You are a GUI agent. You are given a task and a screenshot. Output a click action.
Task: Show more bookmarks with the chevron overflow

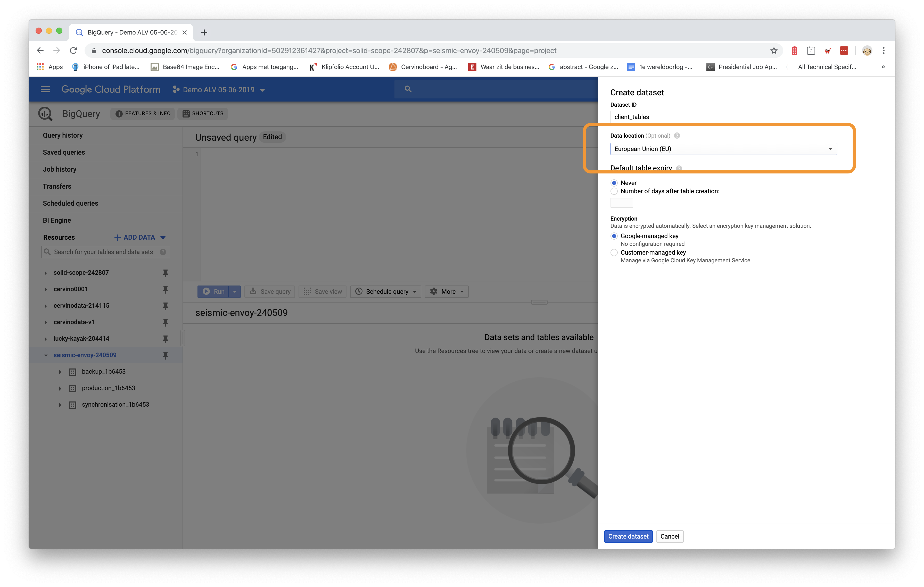coord(882,67)
